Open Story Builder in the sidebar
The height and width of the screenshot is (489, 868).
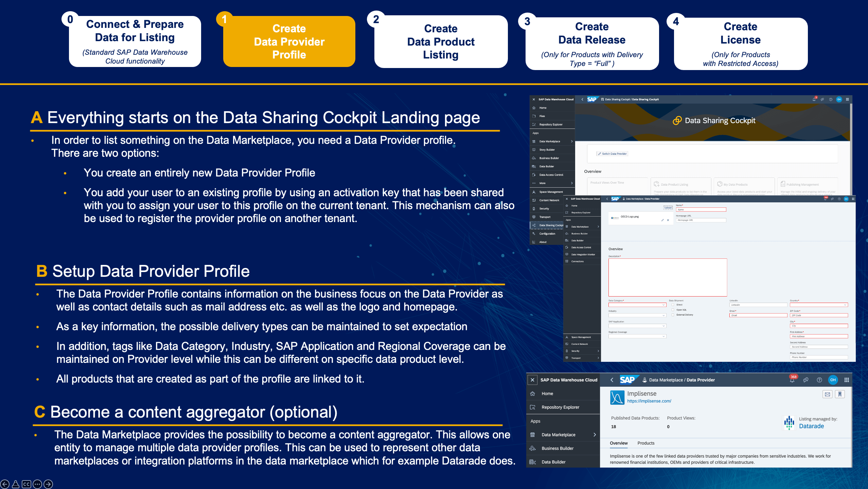(x=552, y=150)
